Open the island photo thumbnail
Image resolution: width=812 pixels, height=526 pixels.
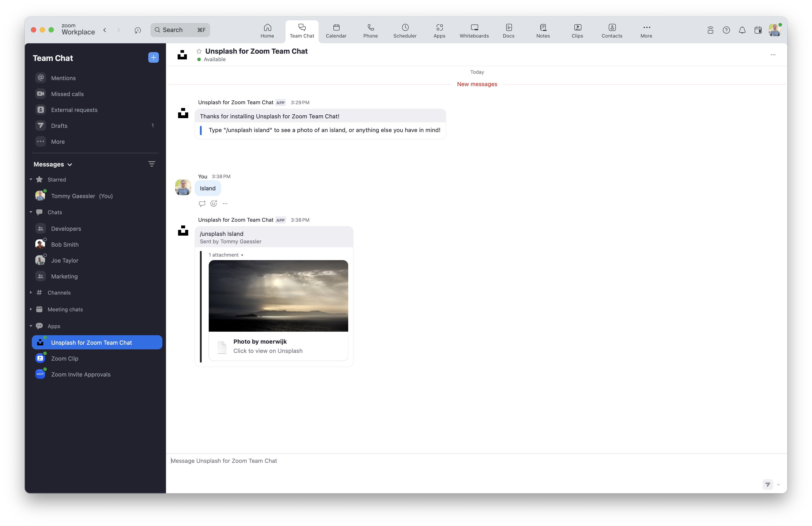point(278,296)
